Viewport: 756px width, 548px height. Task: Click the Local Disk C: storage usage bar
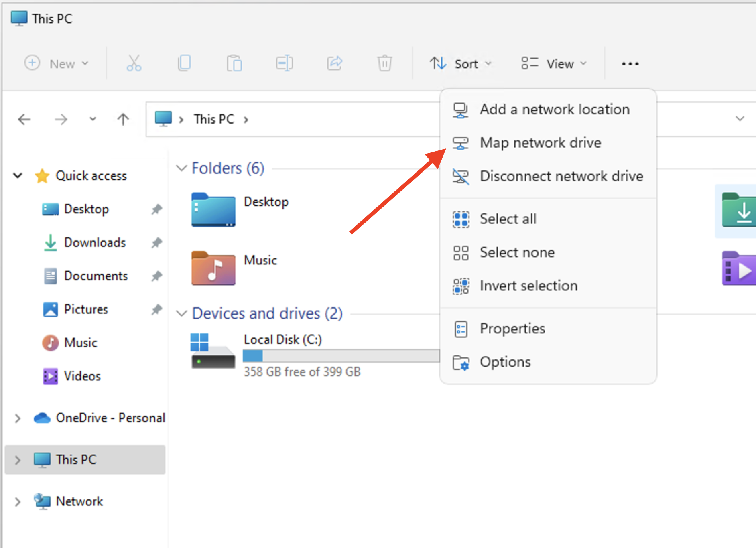[x=340, y=356]
